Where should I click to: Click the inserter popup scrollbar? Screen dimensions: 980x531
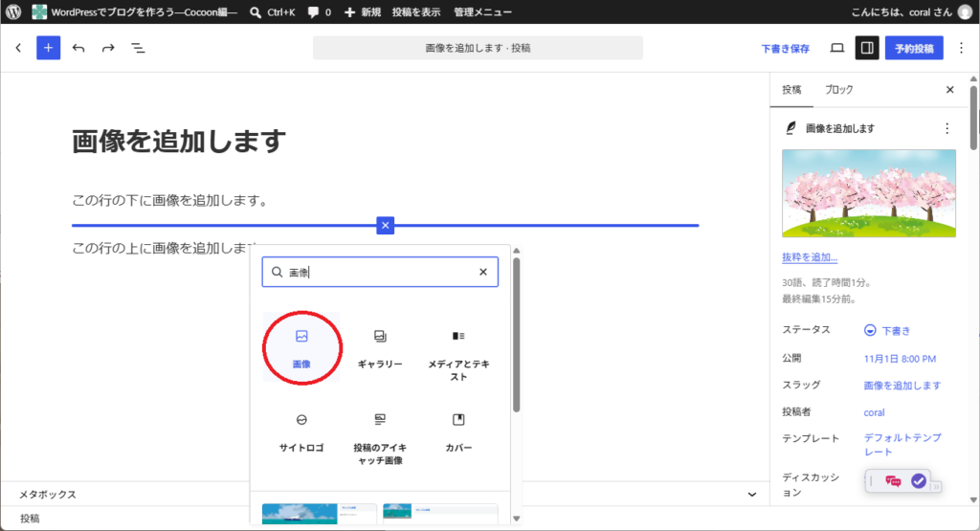click(x=516, y=334)
